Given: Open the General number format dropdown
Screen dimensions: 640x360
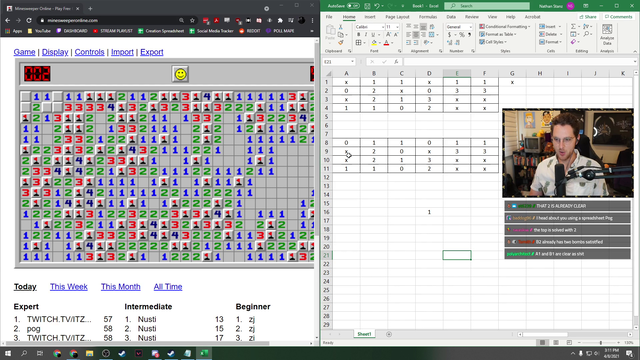Looking at the screenshot, I should [471, 27].
